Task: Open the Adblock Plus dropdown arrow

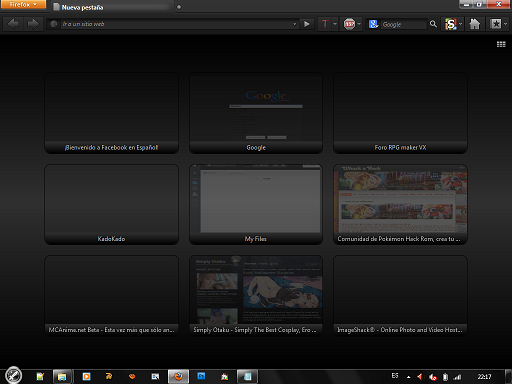Action: click(x=359, y=24)
